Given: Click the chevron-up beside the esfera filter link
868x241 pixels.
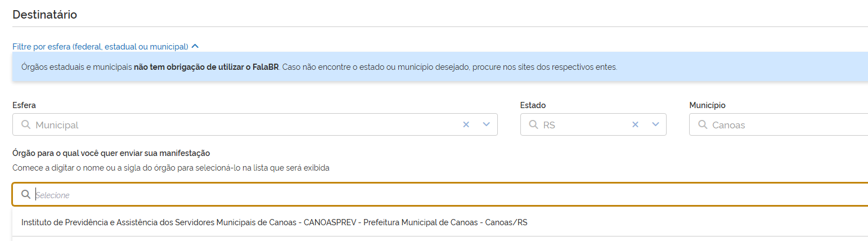Looking at the screenshot, I should click(195, 46).
